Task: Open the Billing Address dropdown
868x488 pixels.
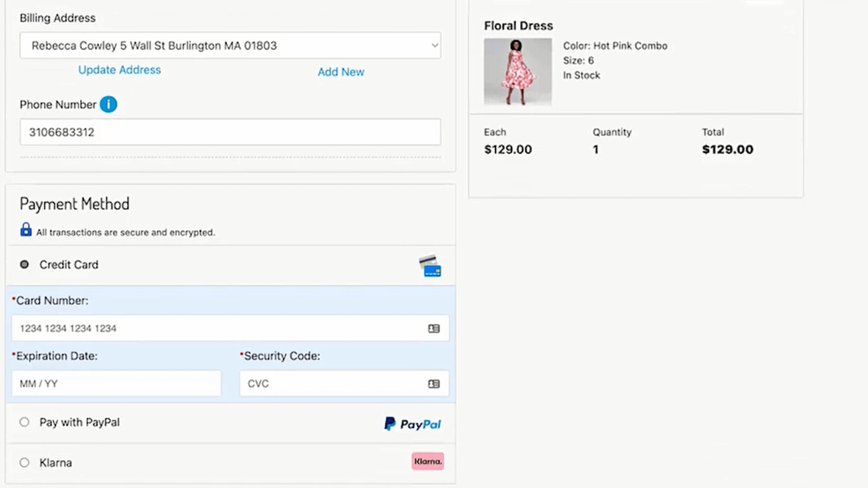Action: point(230,45)
